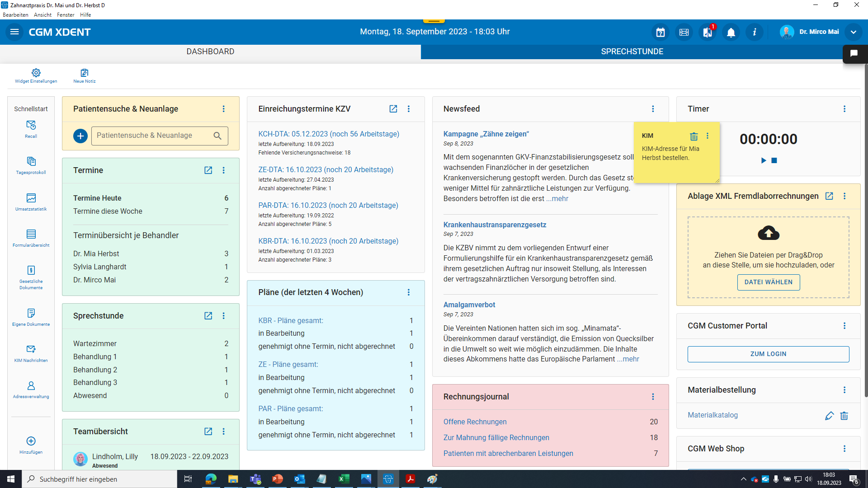
Task: Open KIM note options menu
Action: pos(708,136)
